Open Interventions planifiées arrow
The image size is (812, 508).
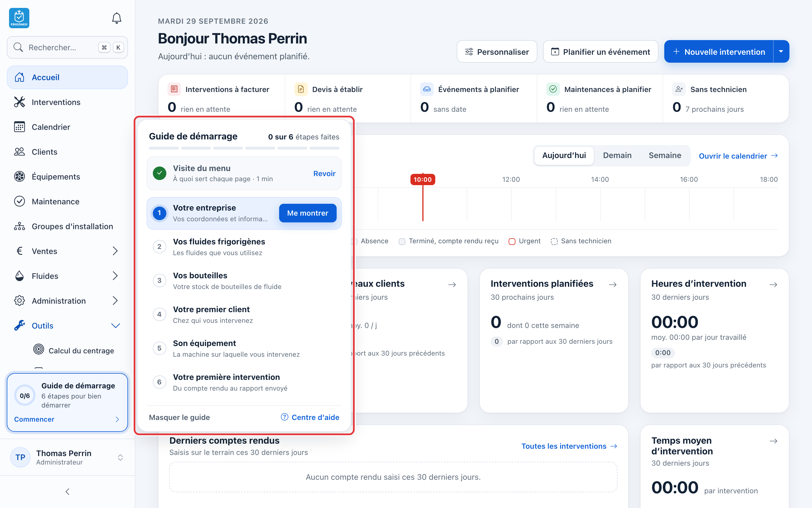613,284
